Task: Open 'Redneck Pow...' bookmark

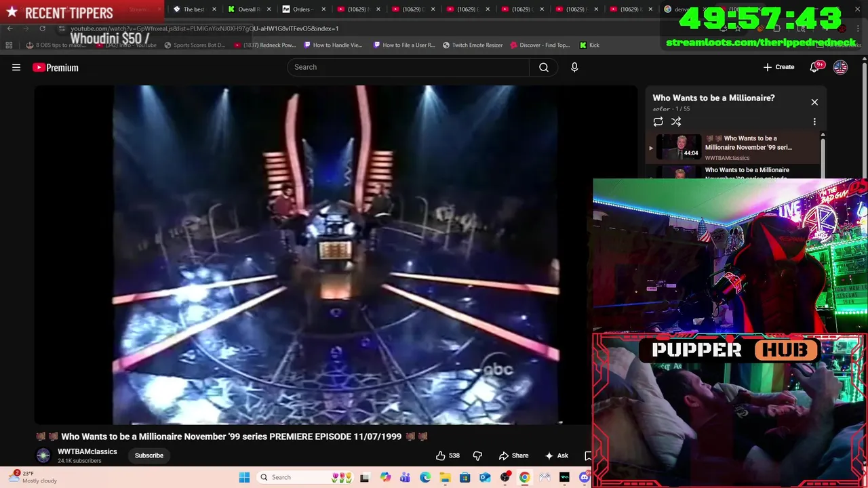Action: click(265, 45)
